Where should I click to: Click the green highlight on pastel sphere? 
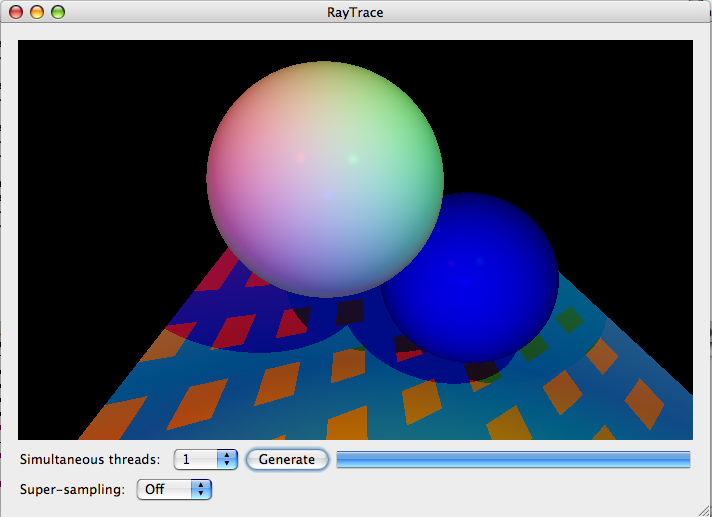(x=352, y=158)
